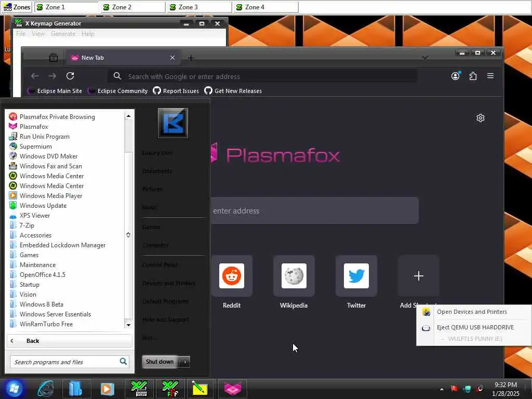The width and height of the screenshot is (532, 399).
Task: Open Eclipse Main Site bookmark
Action: click(55, 91)
